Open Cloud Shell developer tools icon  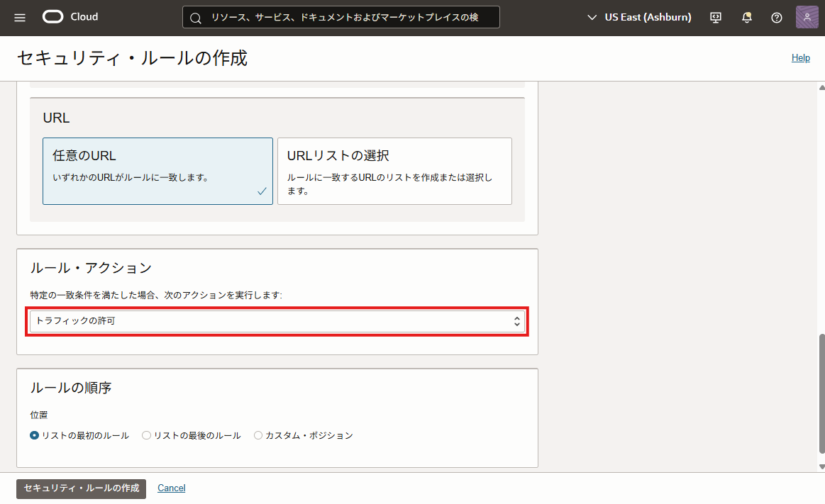point(716,18)
